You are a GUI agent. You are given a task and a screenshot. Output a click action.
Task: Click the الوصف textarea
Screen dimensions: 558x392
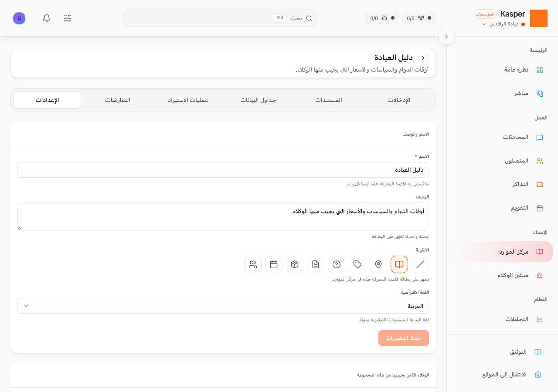point(223,216)
